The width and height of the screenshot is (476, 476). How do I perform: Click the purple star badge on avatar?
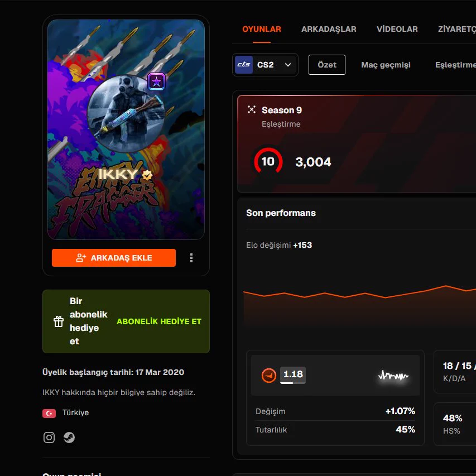[156, 81]
